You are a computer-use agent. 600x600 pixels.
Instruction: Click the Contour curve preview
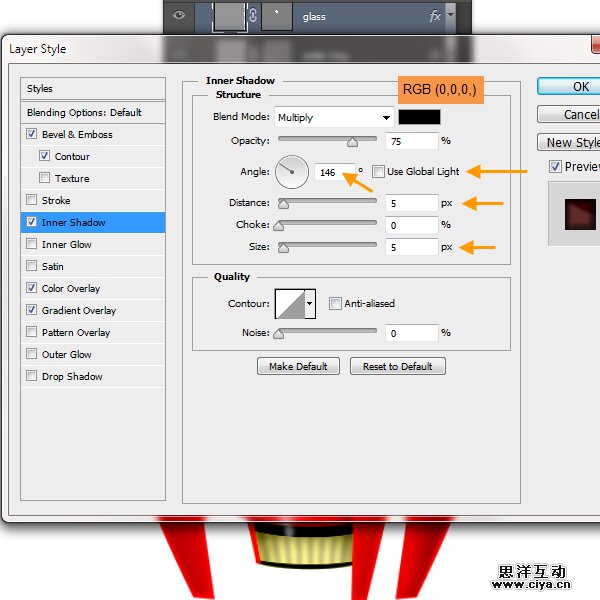[290, 303]
